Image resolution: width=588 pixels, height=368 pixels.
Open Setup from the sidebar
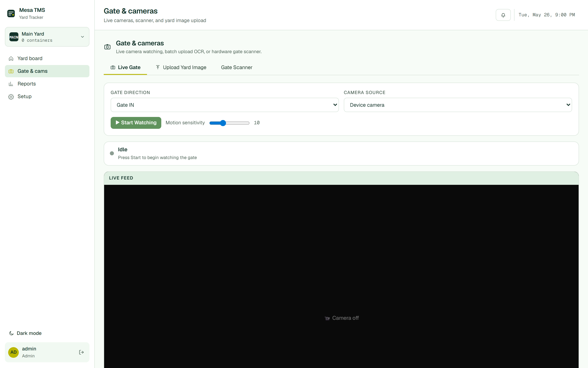tap(47, 97)
